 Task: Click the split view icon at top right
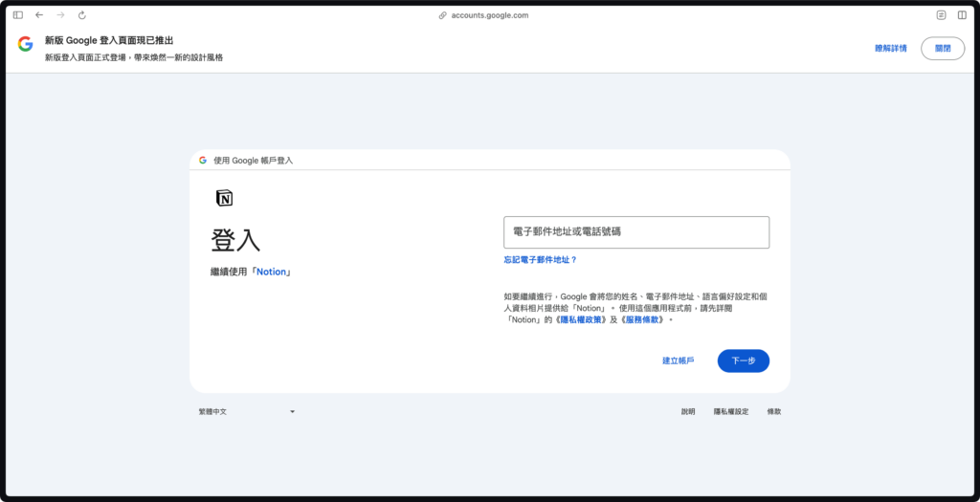coord(962,15)
